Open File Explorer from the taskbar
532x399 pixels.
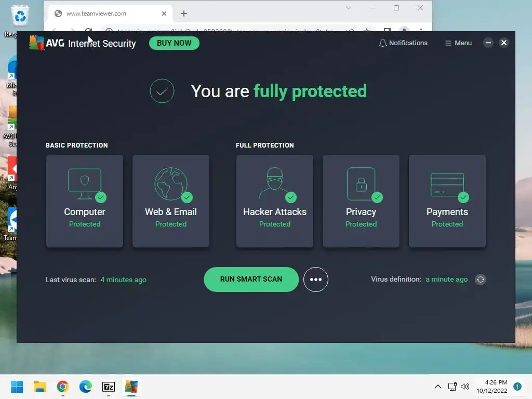[39, 387]
